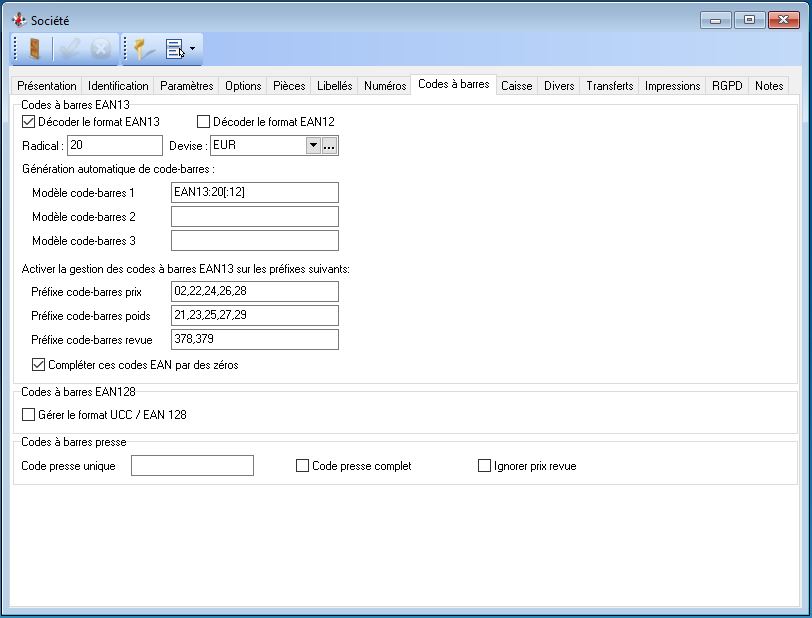Toggle Compléter ces codes EAN par des zéros
The image size is (812, 618).
[39, 365]
